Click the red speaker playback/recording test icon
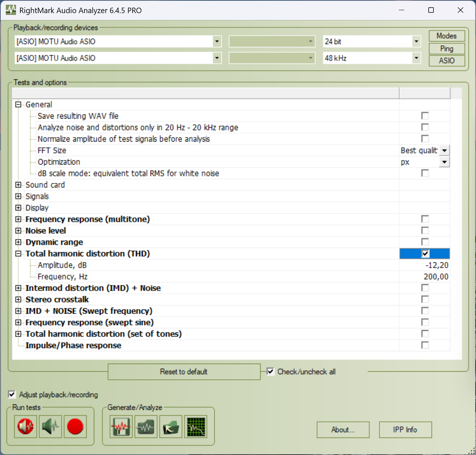The height and width of the screenshot is (455, 476). (25, 426)
